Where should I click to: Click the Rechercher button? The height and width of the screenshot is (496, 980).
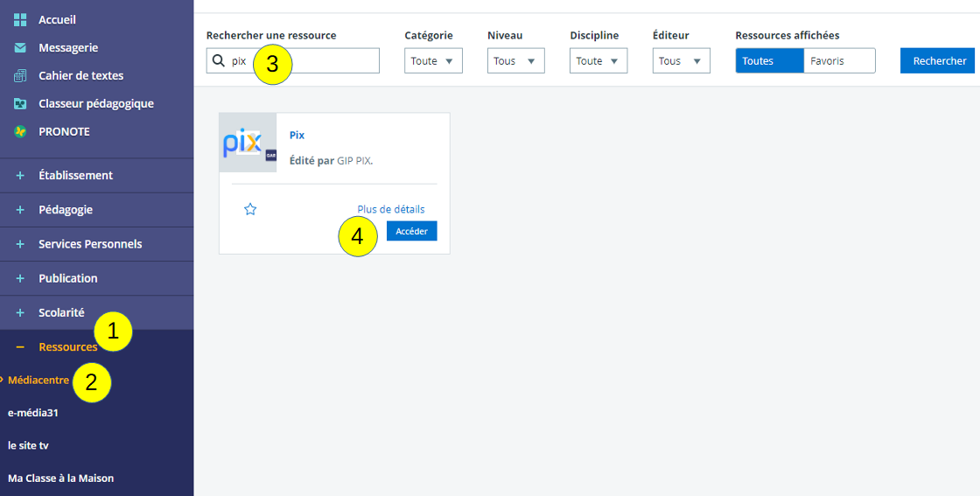(940, 61)
